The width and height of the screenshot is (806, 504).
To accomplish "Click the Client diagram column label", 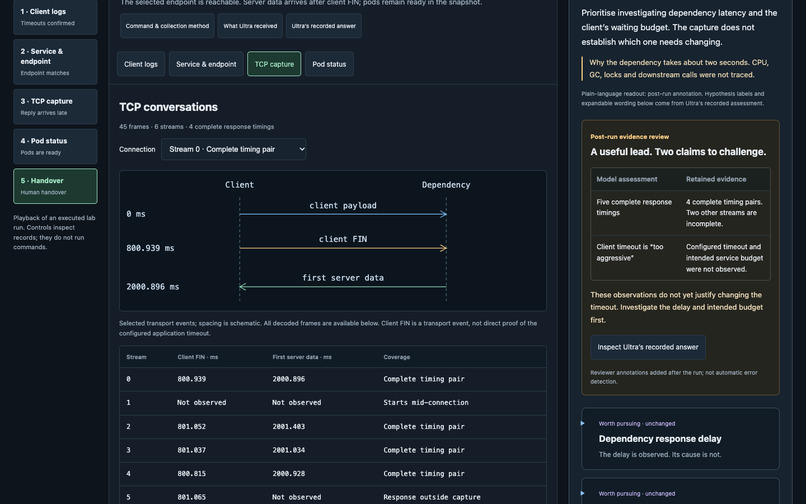I will click(239, 185).
